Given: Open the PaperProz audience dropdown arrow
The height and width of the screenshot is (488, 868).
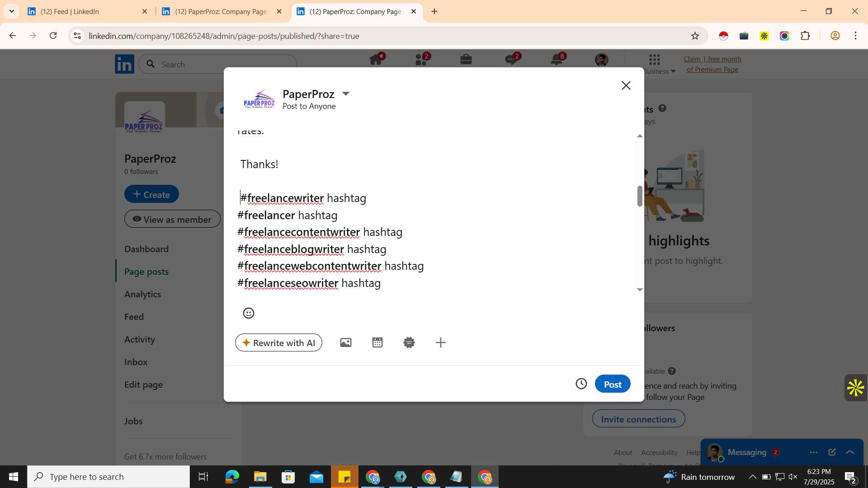Looking at the screenshot, I should 346,94.
